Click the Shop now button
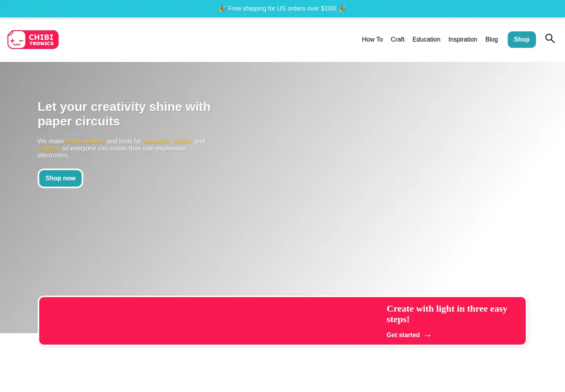This screenshot has height=392, width=565. (x=60, y=178)
